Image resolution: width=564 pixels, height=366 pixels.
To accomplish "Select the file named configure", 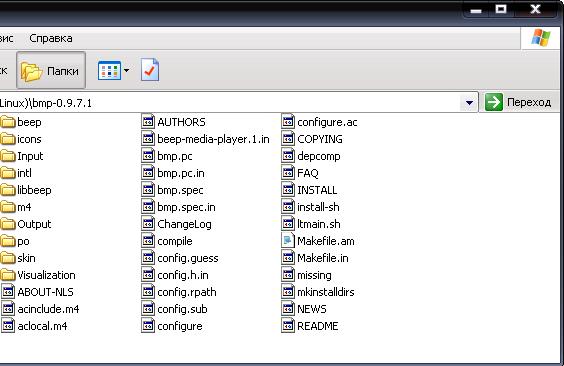I will coord(179,326).
